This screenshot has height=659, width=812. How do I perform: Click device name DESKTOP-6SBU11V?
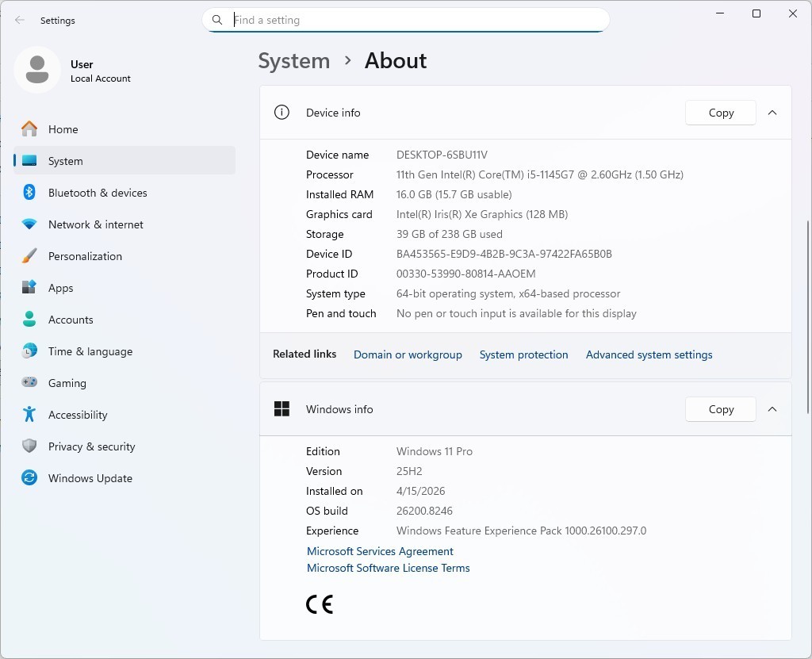coord(442,155)
